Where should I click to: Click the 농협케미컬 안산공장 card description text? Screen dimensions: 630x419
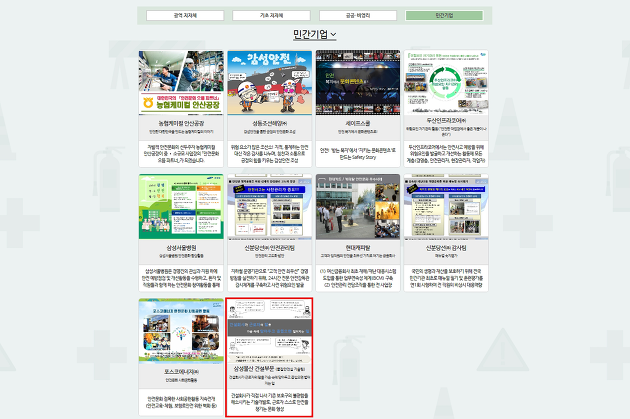click(181, 153)
